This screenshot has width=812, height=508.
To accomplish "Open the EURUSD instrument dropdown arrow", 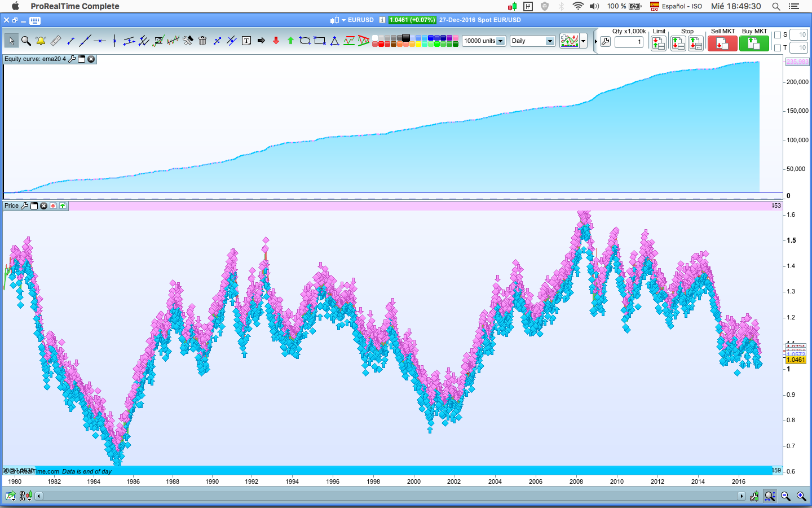I will 343,20.
